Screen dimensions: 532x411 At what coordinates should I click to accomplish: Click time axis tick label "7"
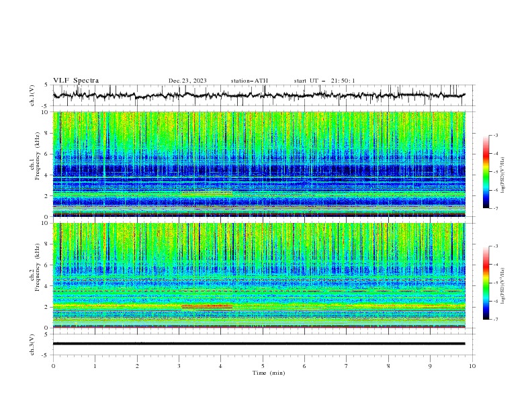347,366
